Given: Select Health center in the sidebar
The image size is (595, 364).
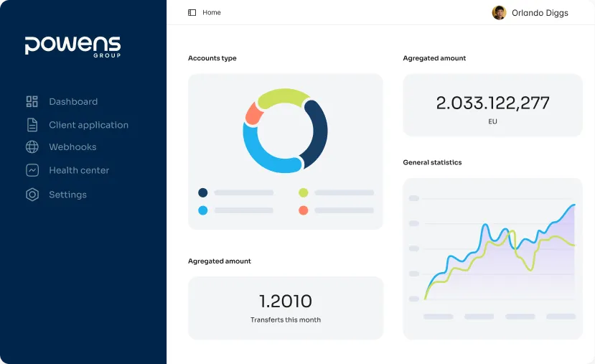Looking at the screenshot, I should pyautogui.click(x=79, y=170).
